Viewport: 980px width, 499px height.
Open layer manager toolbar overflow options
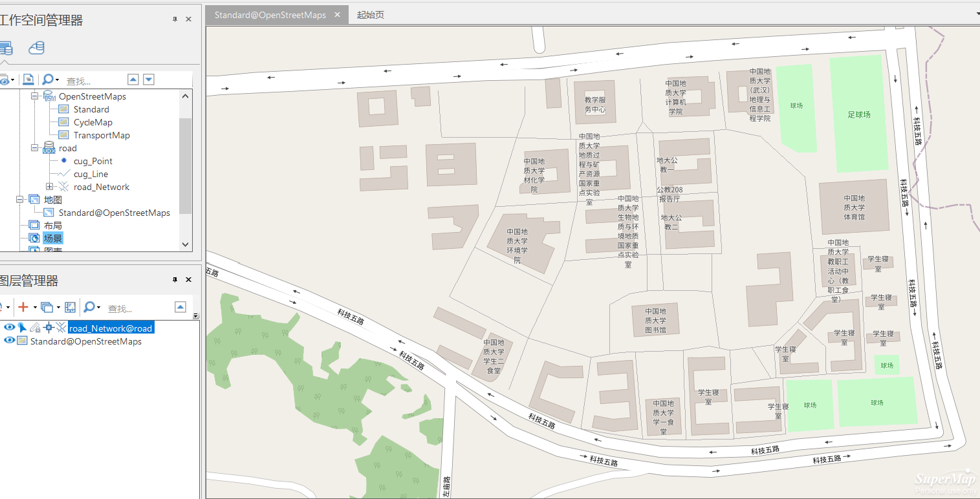(196, 316)
